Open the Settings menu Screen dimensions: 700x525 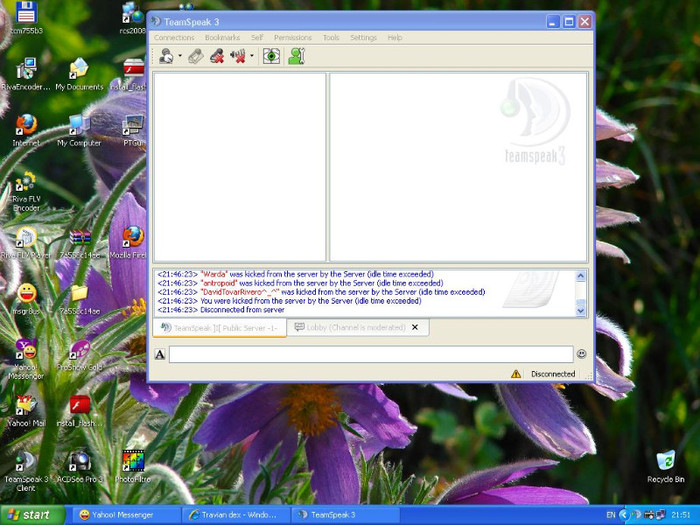(x=363, y=38)
